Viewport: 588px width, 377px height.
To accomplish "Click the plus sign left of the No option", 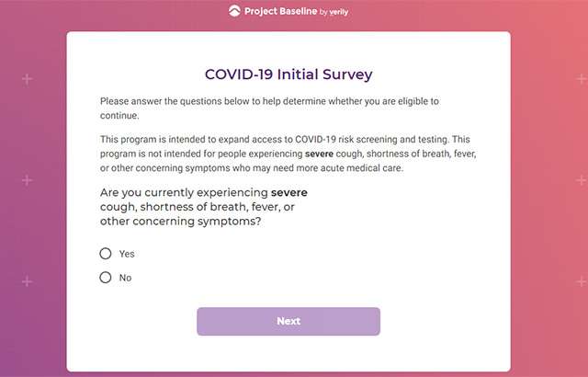I will click(x=27, y=281).
